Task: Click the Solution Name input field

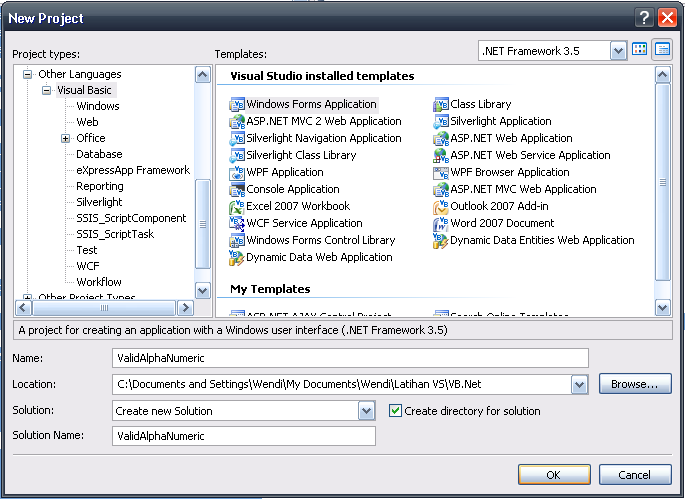Action: pyautogui.click(x=244, y=436)
